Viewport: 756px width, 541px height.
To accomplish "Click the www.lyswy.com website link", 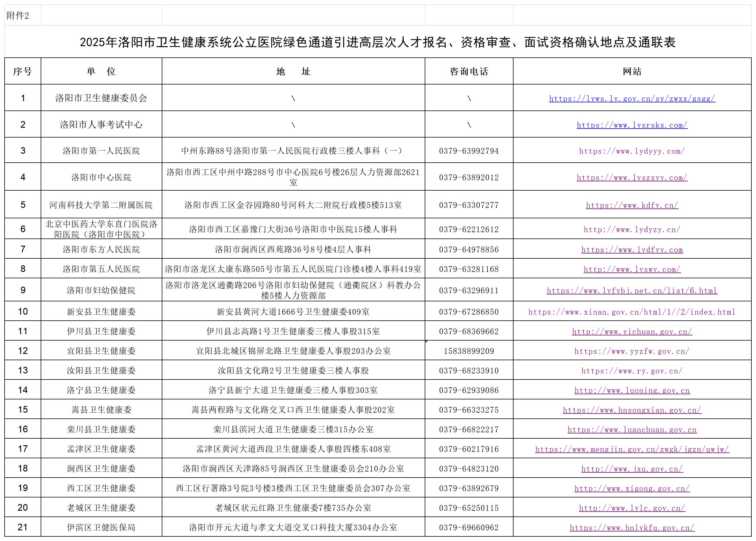I will pyautogui.click(x=632, y=270).
